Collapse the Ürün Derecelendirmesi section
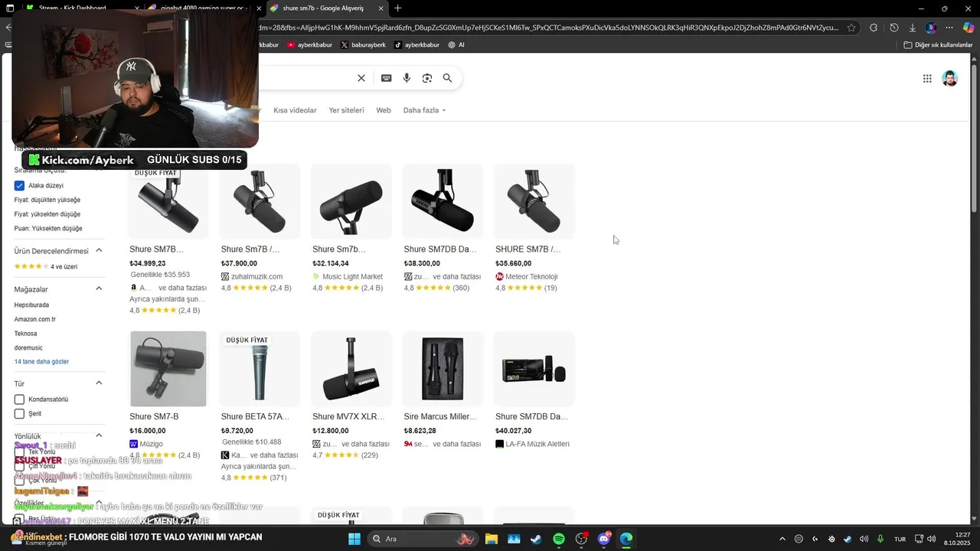The image size is (980, 551). [99, 251]
